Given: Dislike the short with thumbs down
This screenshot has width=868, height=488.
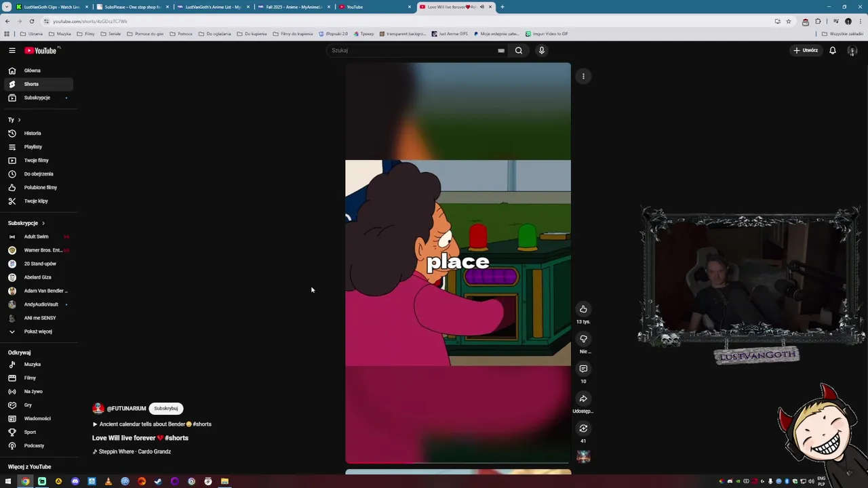Looking at the screenshot, I should coord(583,339).
